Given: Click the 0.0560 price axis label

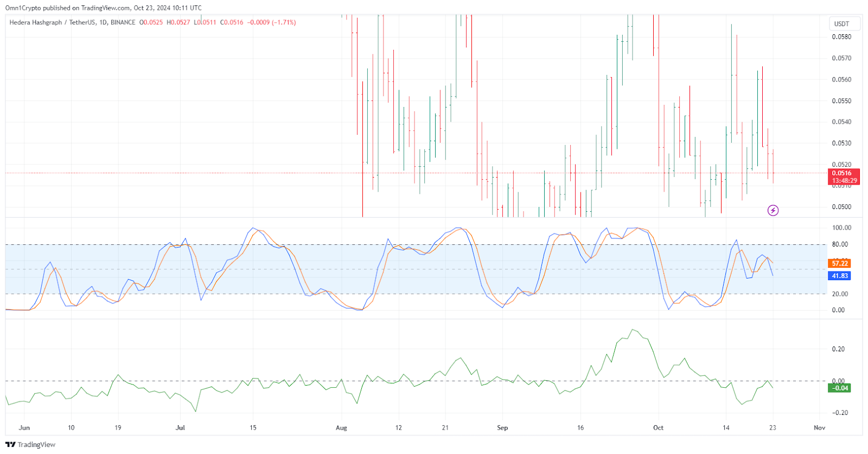Looking at the screenshot, I should [x=841, y=79].
